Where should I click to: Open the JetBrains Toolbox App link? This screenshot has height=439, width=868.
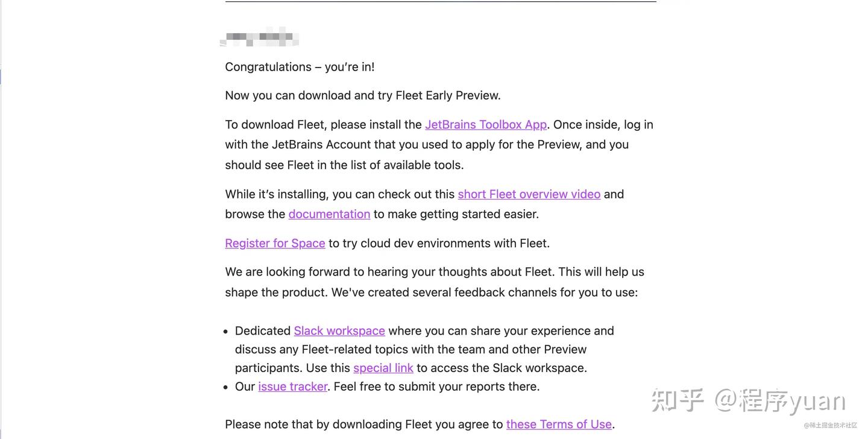tap(485, 125)
